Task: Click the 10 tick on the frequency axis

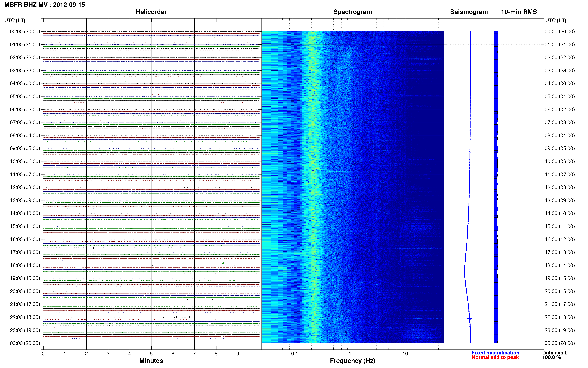Action: pyautogui.click(x=405, y=354)
